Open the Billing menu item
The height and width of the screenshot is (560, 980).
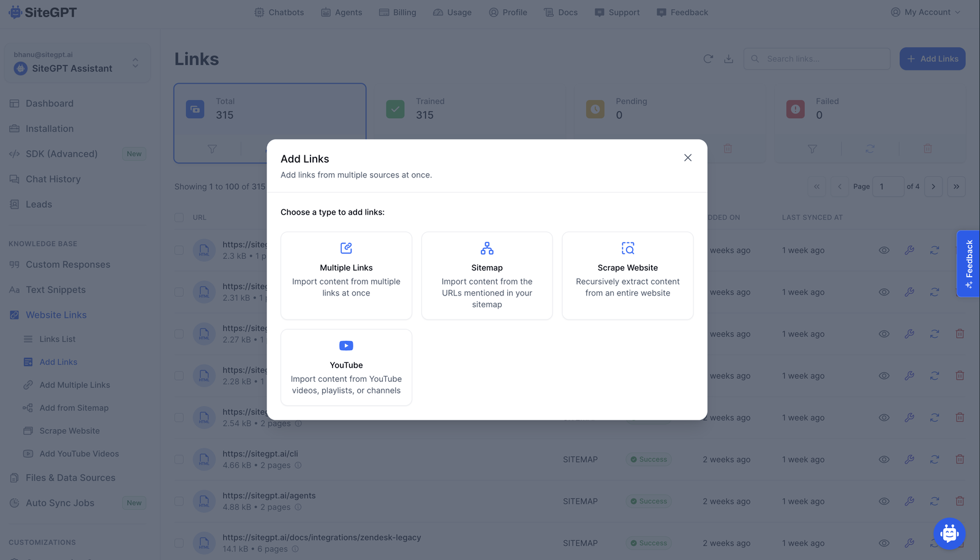pos(398,12)
